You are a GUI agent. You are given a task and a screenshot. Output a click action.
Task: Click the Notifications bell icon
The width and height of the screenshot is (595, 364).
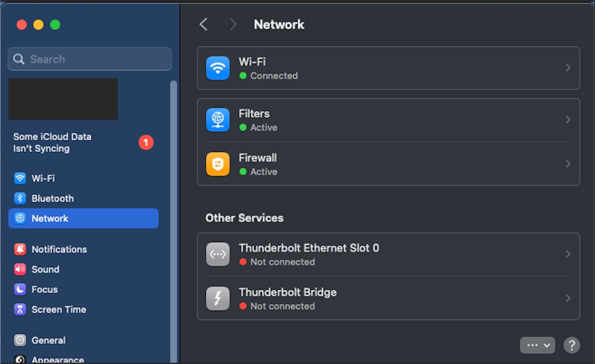click(20, 249)
